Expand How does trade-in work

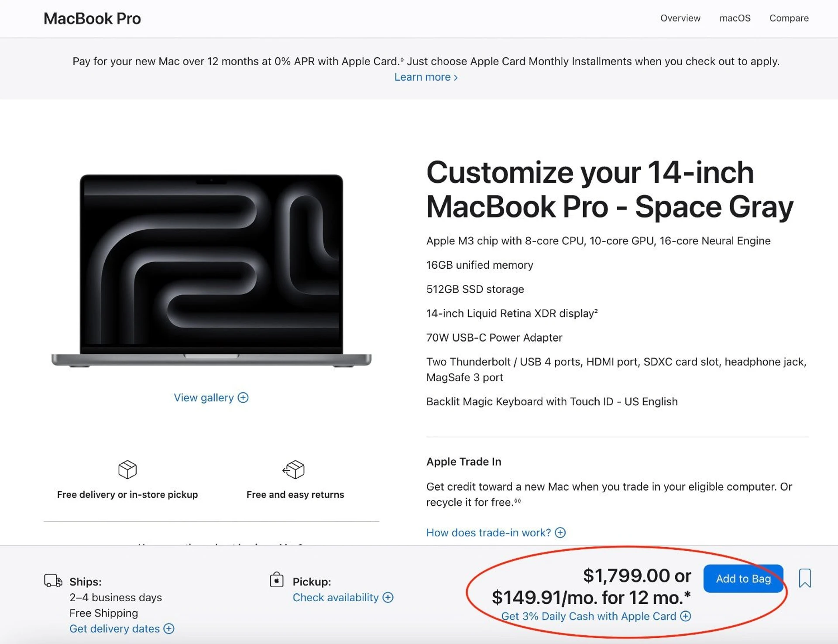coord(496,533)
